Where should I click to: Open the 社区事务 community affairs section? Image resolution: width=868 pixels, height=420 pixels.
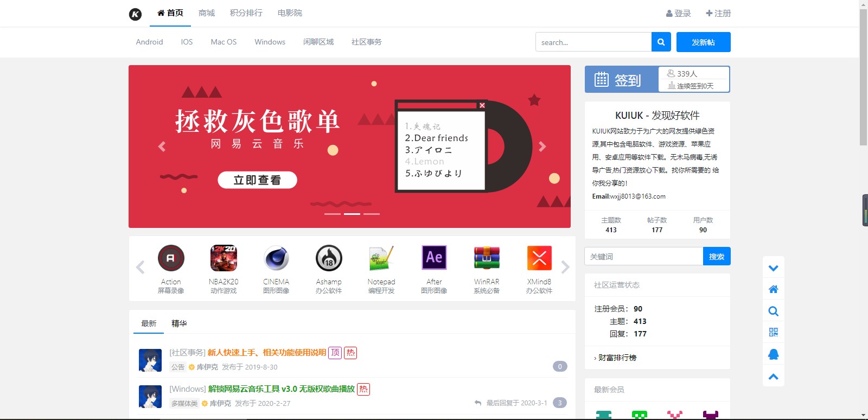click(367, 42)
